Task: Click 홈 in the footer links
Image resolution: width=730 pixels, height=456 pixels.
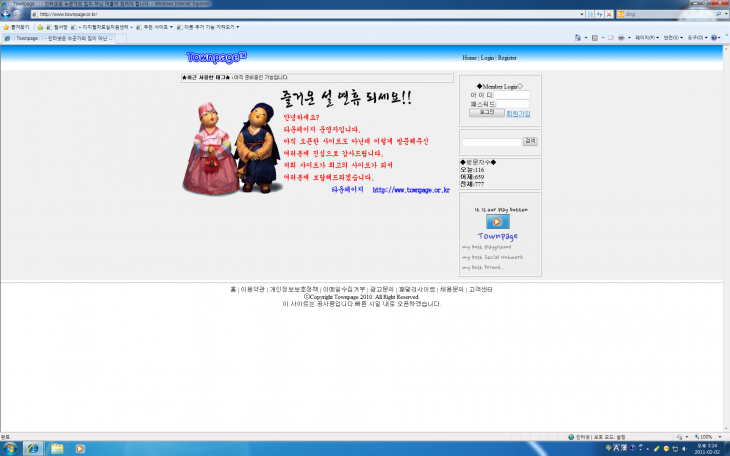Action: tap(233, 289)
